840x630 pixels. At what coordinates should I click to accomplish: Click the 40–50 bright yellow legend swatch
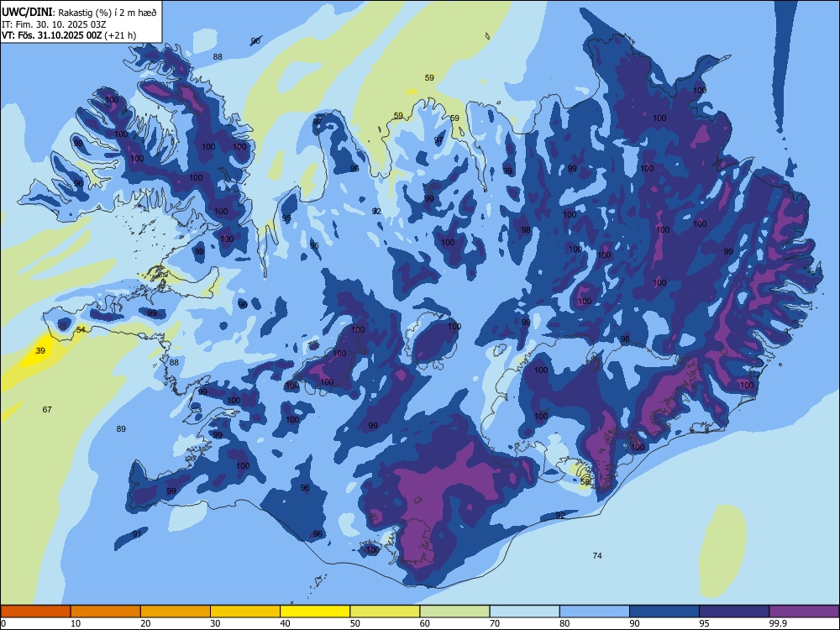tap(315, 612)
